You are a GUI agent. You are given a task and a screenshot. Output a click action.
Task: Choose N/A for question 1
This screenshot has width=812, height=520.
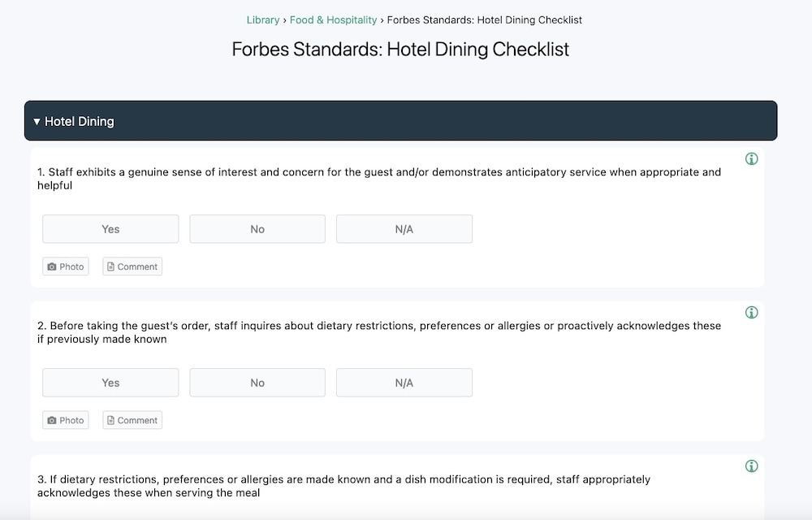coord(404,228)
